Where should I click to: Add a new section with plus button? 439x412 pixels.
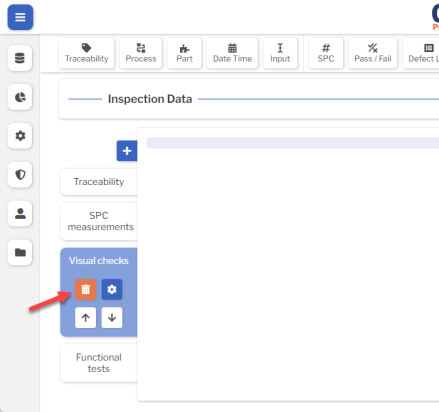[127, 151]
